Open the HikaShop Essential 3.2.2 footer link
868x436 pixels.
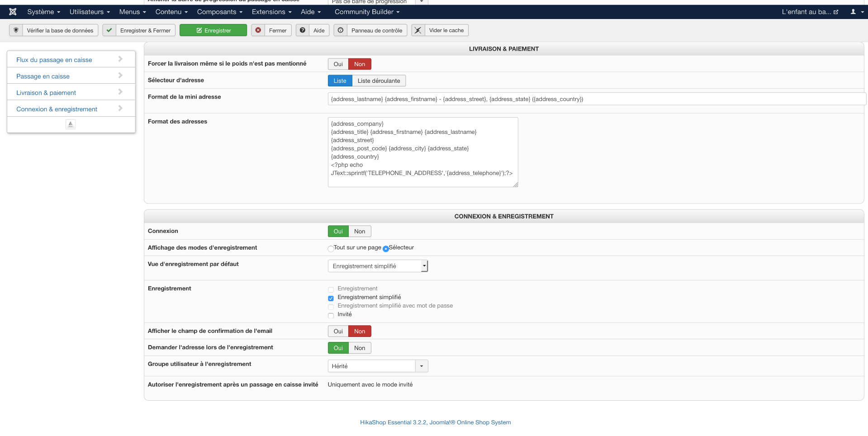tap(436, 422)
